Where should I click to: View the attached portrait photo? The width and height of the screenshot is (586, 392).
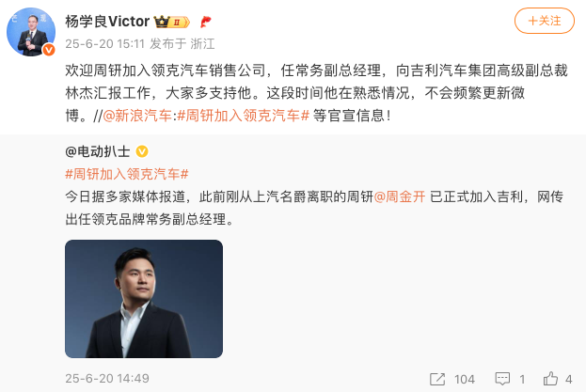(x=144, y=299)
